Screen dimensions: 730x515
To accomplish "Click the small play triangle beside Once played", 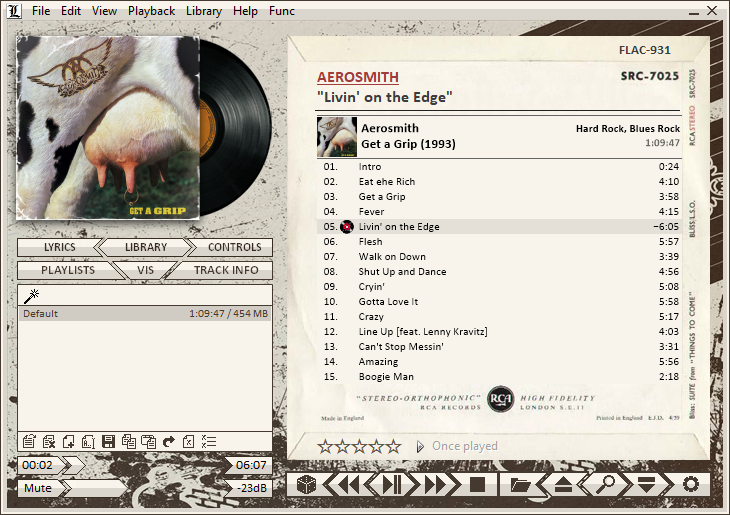I will [420, 447].
